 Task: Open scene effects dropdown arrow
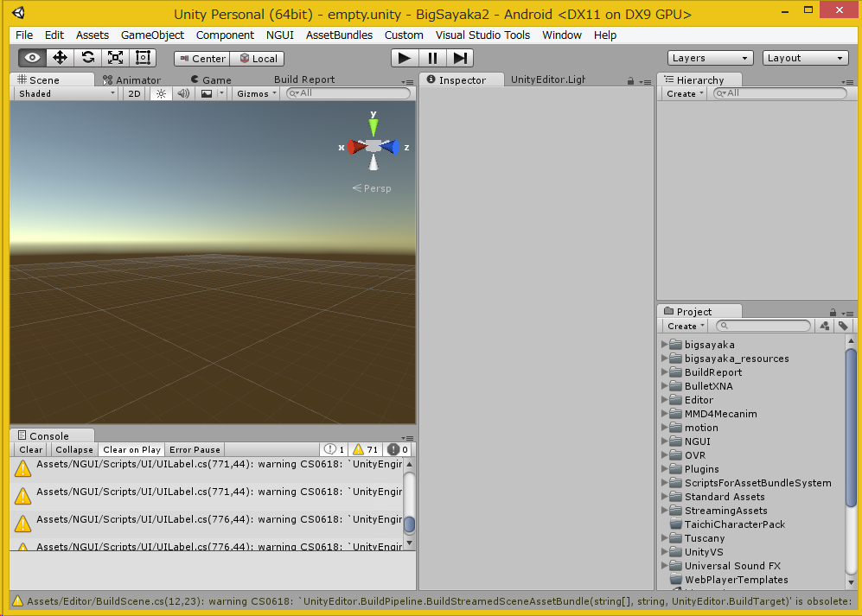(221, 93)
